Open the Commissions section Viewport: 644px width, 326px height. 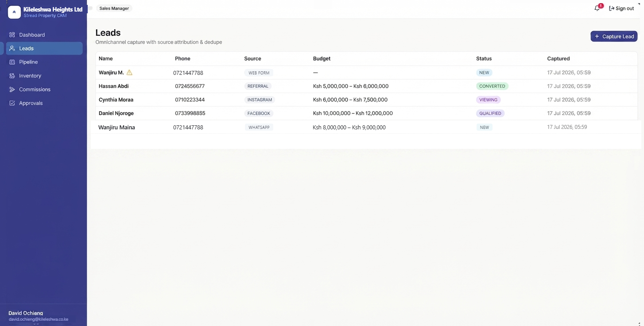[x=44, y=89]
